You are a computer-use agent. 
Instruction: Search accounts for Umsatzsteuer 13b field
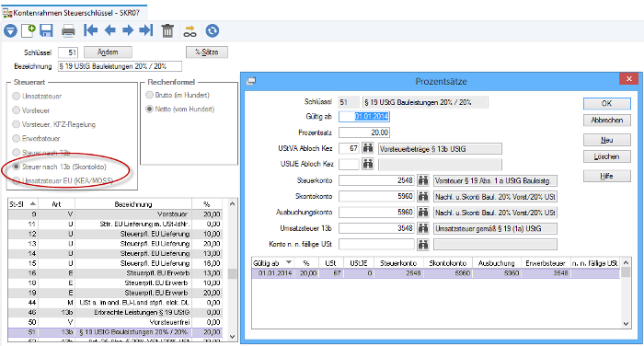(423, 228)
